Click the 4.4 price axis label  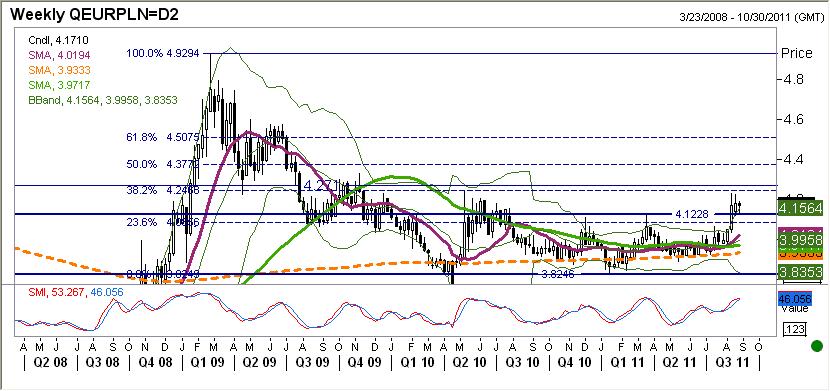(x=792, y=159)
